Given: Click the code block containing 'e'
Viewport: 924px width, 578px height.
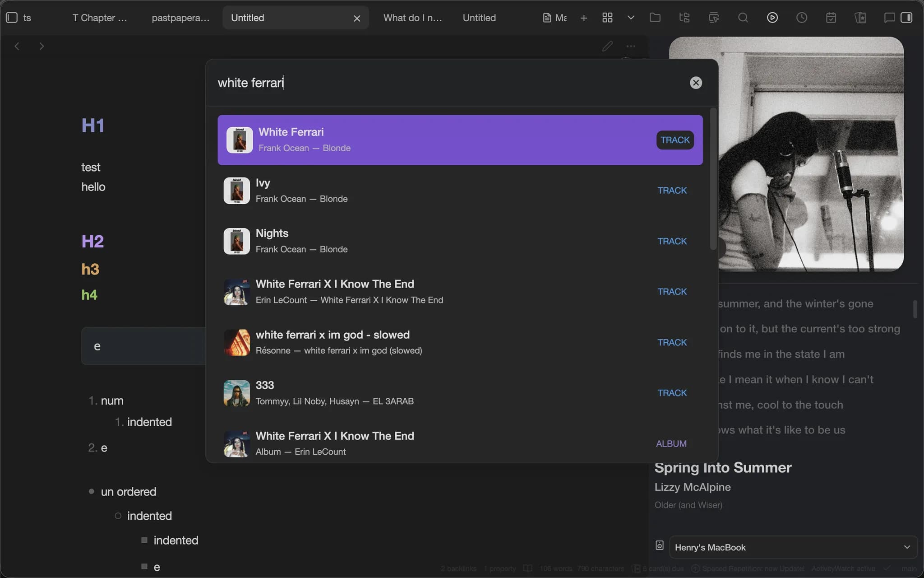Looking at the screenshot, I should point(143,346).
